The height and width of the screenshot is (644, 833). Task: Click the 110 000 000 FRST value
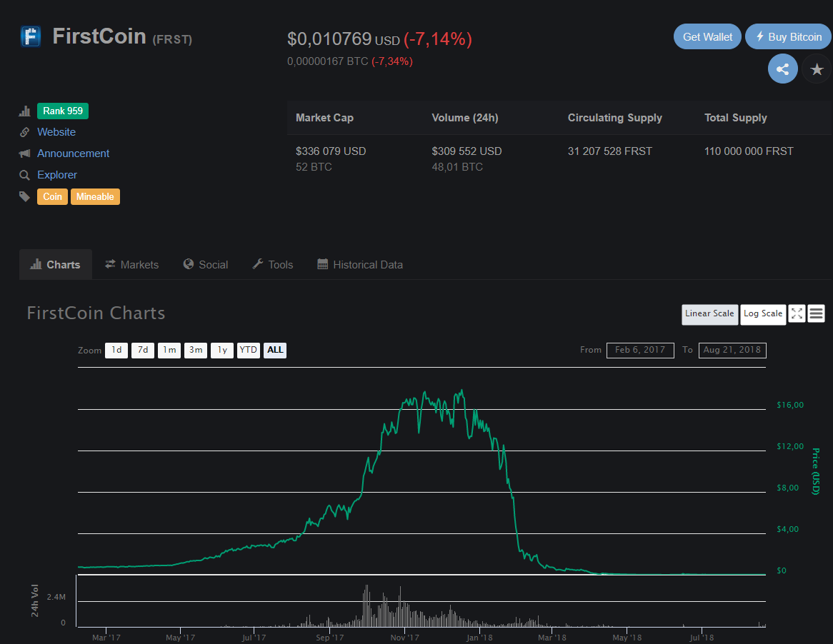[x=749, y=151]
